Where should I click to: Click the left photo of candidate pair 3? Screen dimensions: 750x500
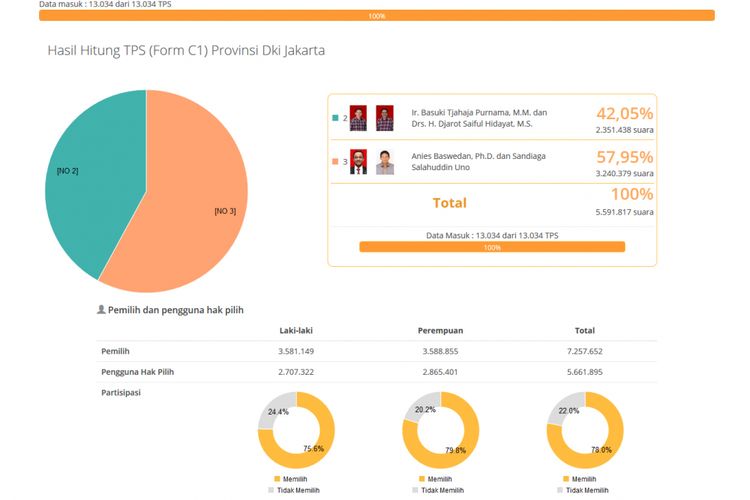point(358,162)
